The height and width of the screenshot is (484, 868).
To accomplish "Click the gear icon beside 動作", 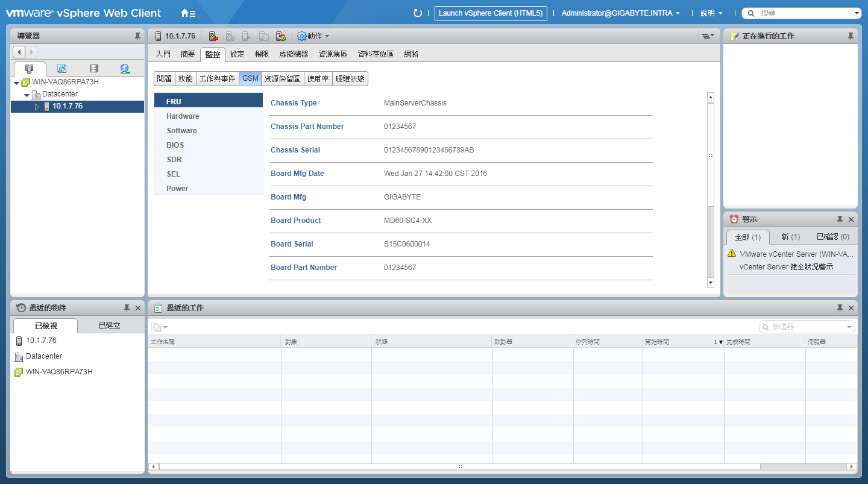I will coord(302,36).
